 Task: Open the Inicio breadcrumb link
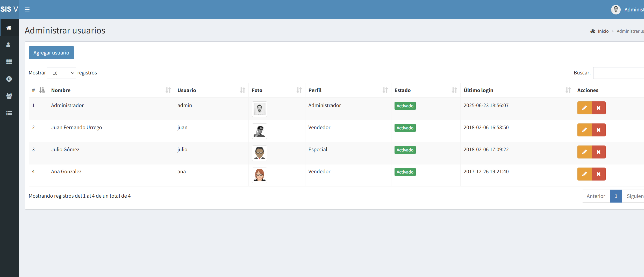[x=603, y=31]
